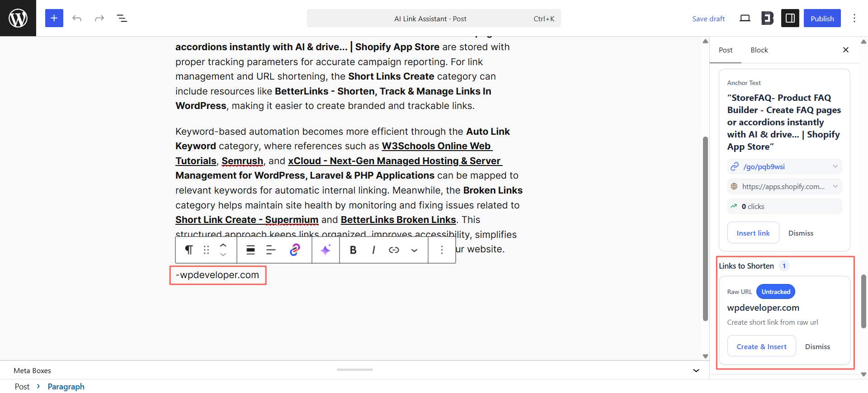Open the W3Schools Online Web Tutorials link

click(x=437, y=146)
